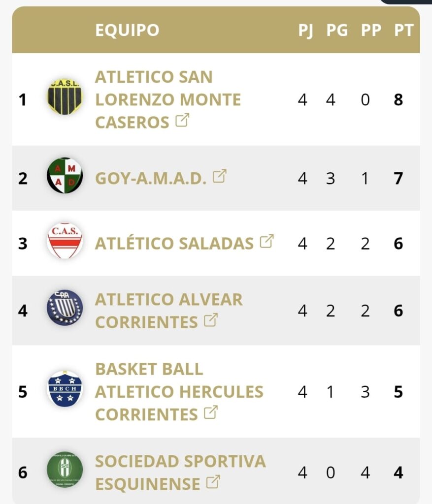Click the BBCH Hercules club badge

point(65,389)
